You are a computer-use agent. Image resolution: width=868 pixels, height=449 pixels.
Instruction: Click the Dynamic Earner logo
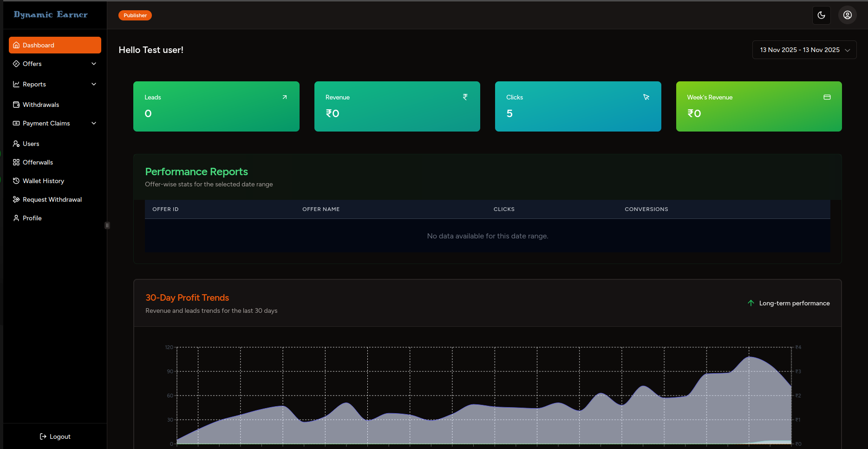pyautogui.click(x=50, y=14)
